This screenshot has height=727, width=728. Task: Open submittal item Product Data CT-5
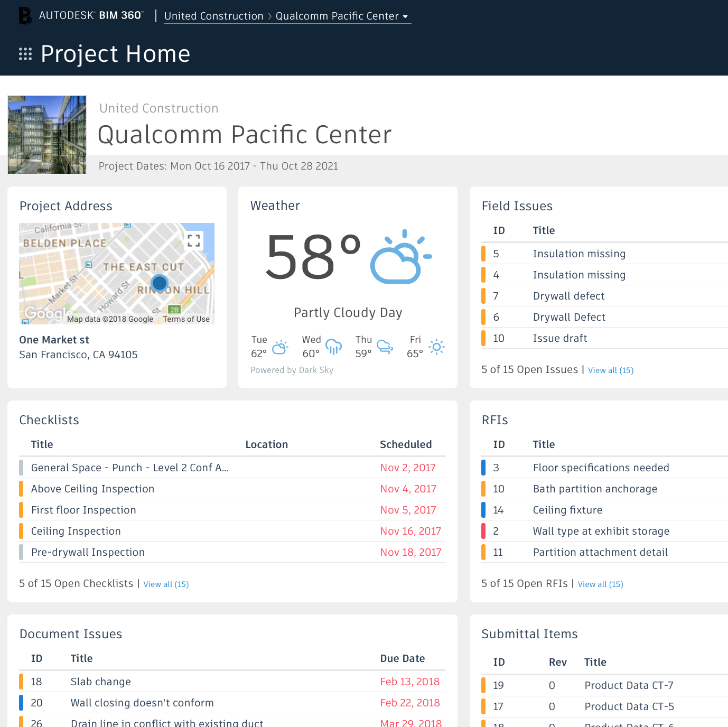coord(604,706)
